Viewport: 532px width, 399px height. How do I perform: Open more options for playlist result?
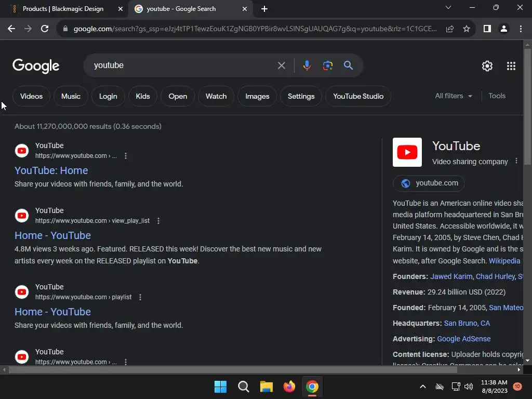pos(140,297)
